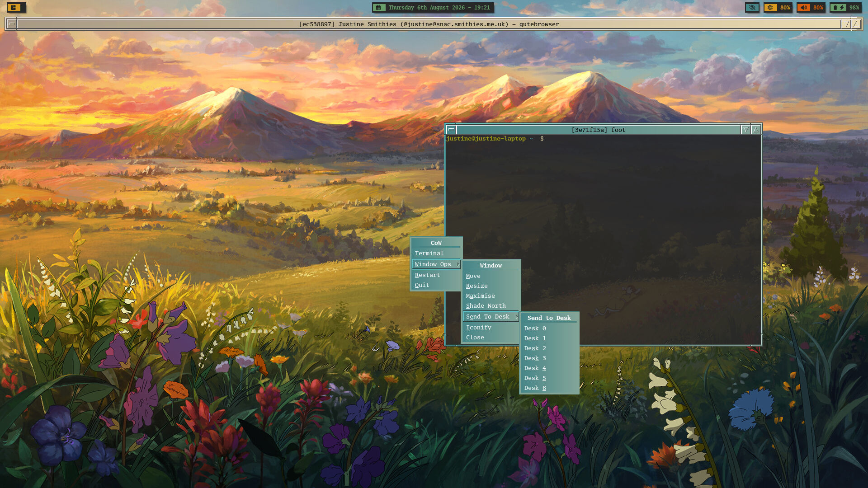
Task: Click the date and time text in top bar
Action: click(439, 7)
